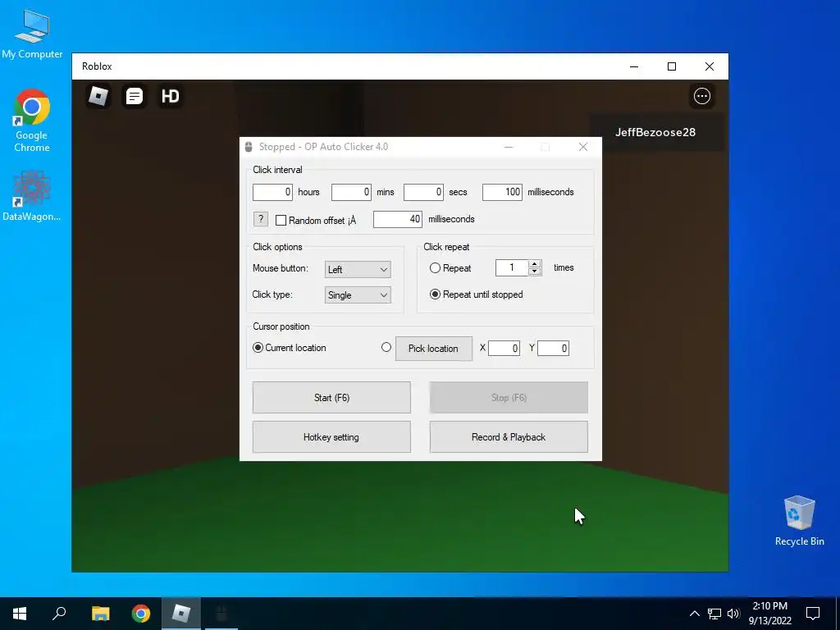Focus the repeat times number field
The width and height of the screenshot is (840, 630).
tap(512, 268)
